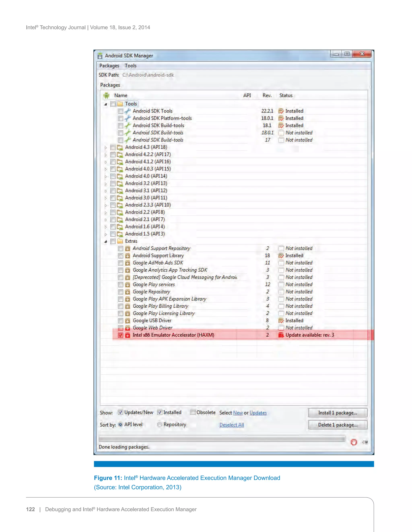Click the red stop icon near the progress bar
412x532 pixels.
pyautogui.click(x=354, y=442)
